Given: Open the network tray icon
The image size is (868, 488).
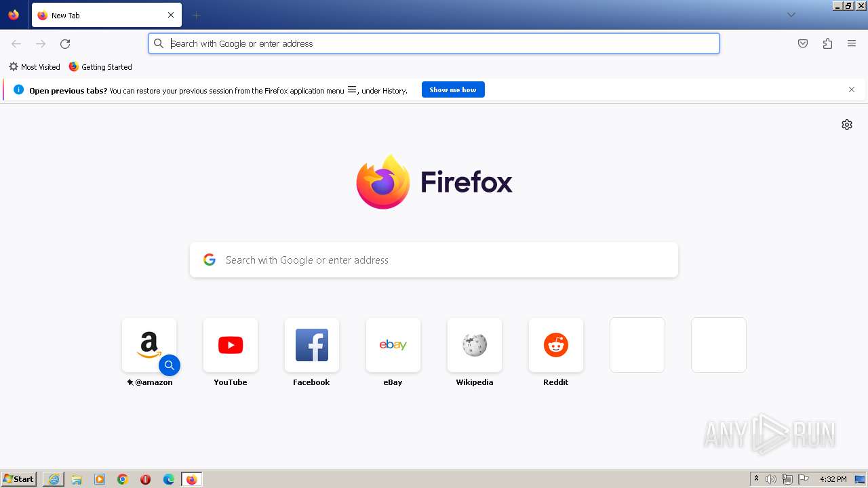Looking at the screenshot, I should (787, 479).
